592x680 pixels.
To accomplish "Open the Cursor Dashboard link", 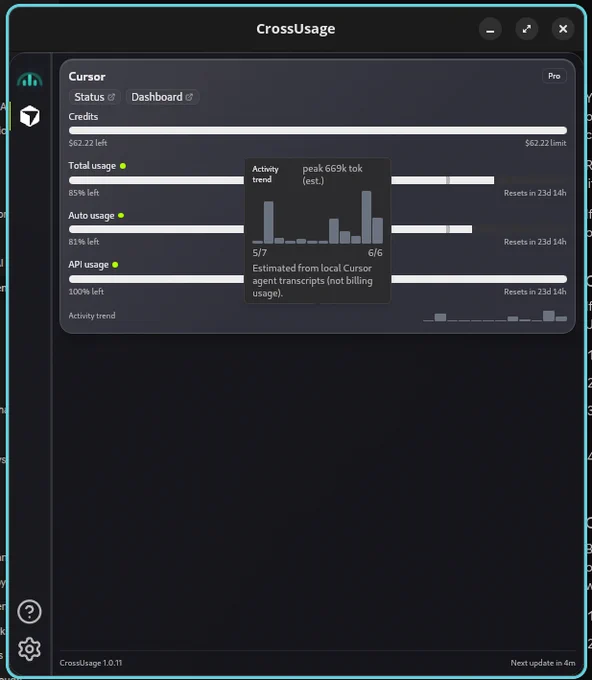I will pos(162,97).
